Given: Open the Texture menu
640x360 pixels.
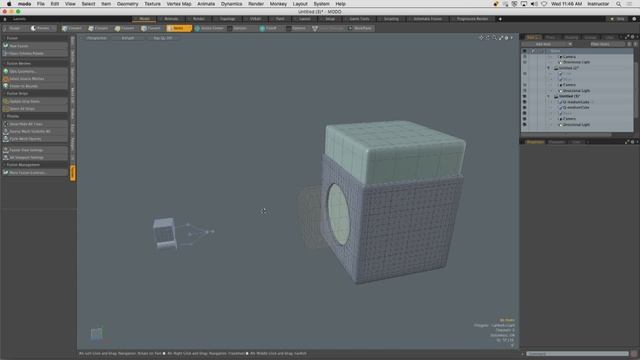Looking at the screenshot, I should pyautogui.click(x=152, y=4).
